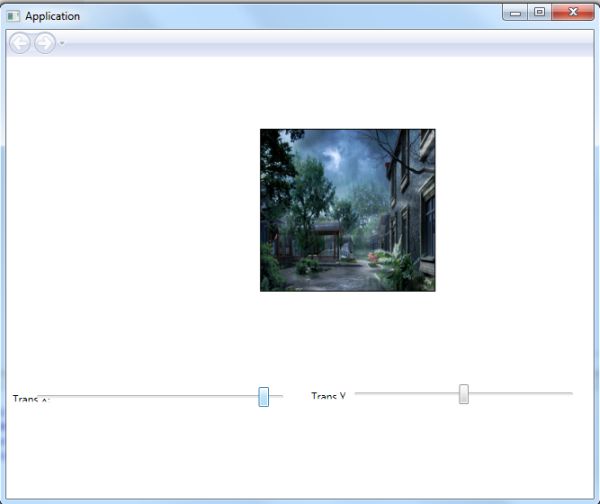
Task: Click the Trans Y label
Action: click(x=328, y=396)
